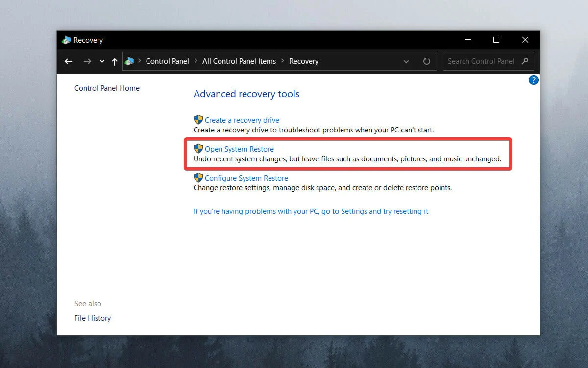Close the Recovery window
Viewport: 588px width, 368px height.
pyautogui.click(x=525, y=40)
